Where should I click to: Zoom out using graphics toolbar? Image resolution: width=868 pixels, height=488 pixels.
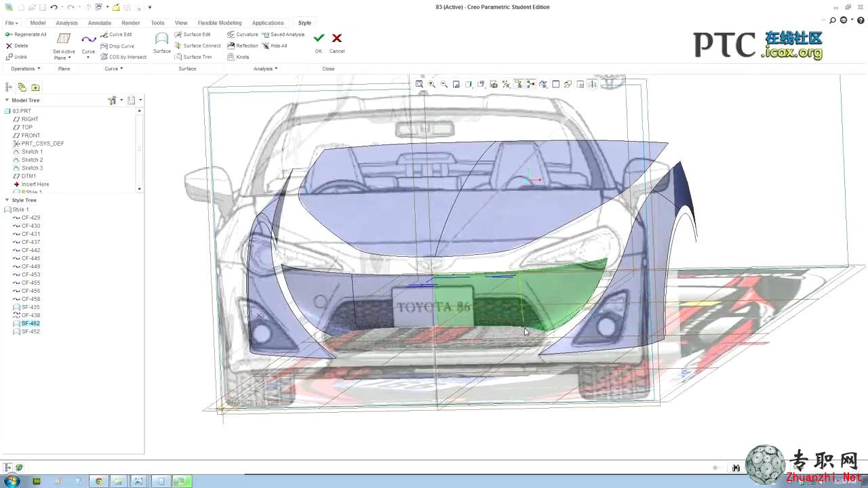(443, 84)
